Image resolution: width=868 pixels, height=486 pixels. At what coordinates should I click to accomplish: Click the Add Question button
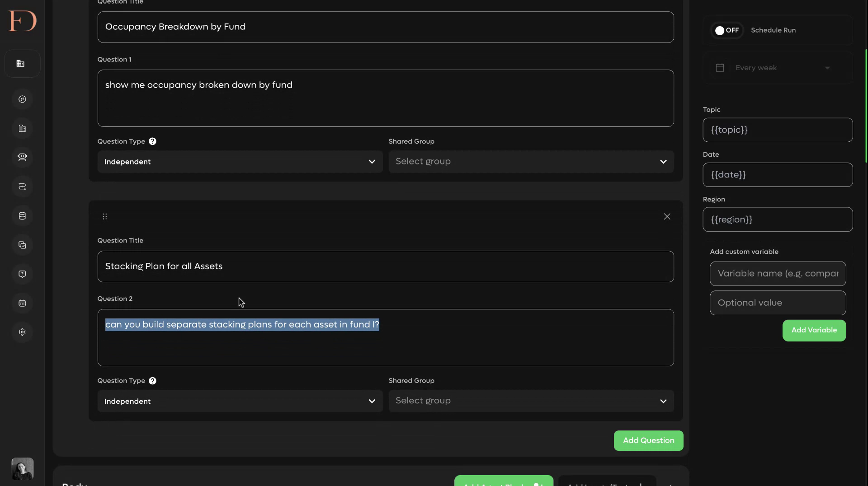click(x=648, y=441)
